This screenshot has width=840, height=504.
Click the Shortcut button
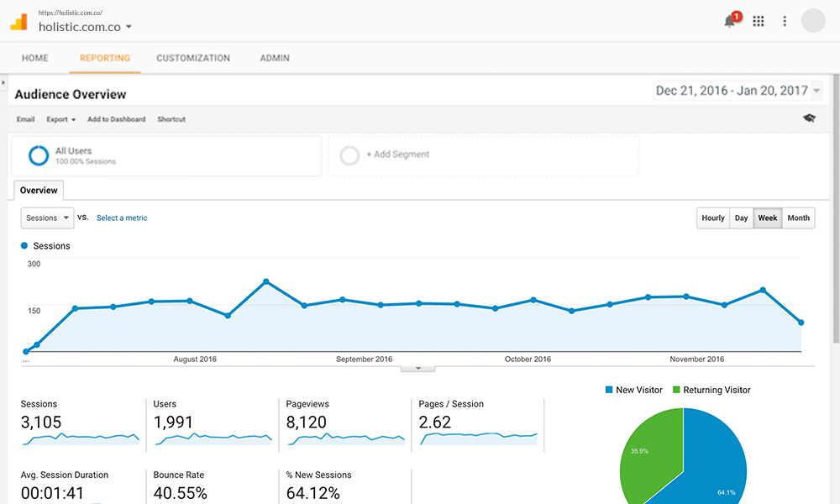[171, 119]
